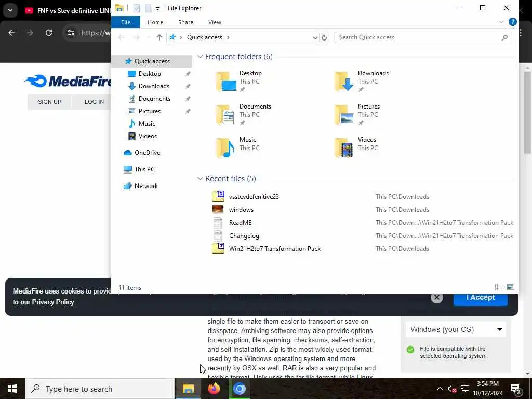Screen dimensions: 532x399
Task: Collapse the Frequent folders group
Action: pos(200,56)
